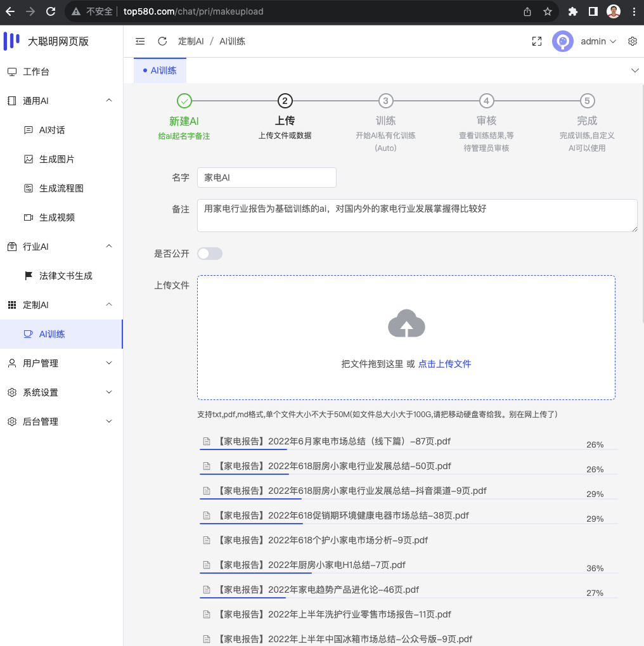Open the admin account dropdown
Screen dimensions: 644x646
point(597,41)
